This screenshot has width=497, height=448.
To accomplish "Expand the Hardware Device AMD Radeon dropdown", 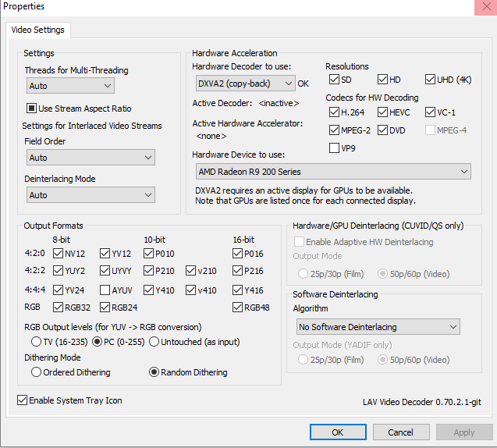I will pos(333,172).
